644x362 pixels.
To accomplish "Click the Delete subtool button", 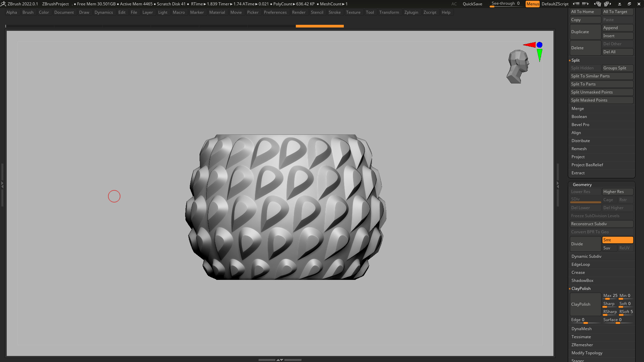I will (x=585, y=48).
